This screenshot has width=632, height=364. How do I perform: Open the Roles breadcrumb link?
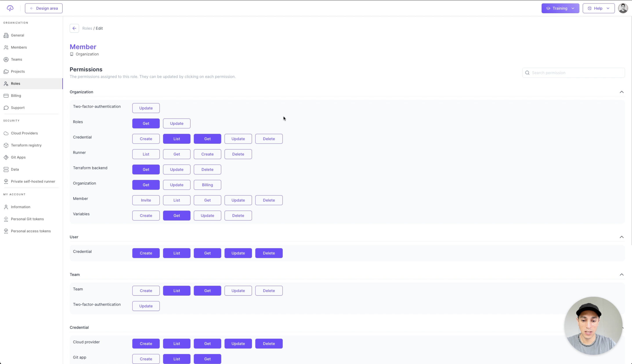[x=87, y=28]
